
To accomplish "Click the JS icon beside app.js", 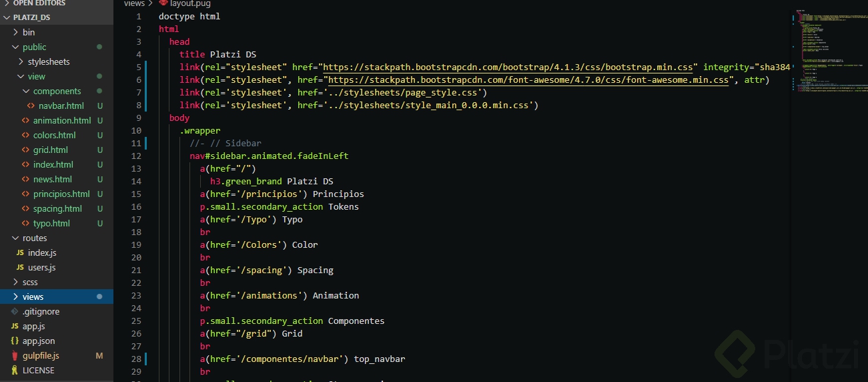I will click(x=15, y=327).
